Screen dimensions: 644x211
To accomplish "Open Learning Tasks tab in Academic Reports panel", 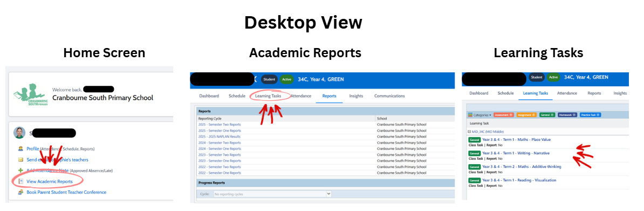I will click(268, 96).
